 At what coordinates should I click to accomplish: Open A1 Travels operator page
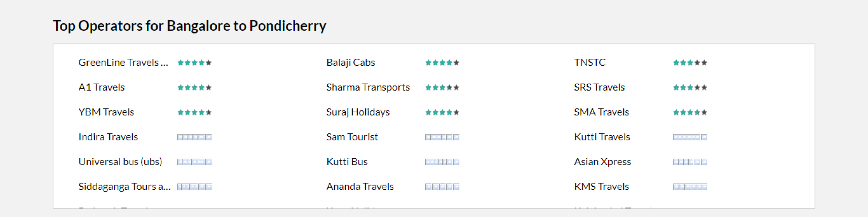tap(102, 88)
